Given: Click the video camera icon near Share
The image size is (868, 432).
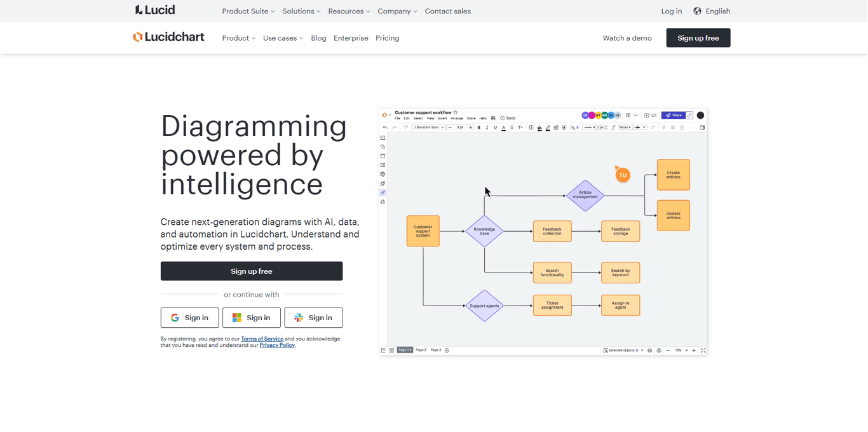Looking at the screenshot, I should (x=654, y=116).
